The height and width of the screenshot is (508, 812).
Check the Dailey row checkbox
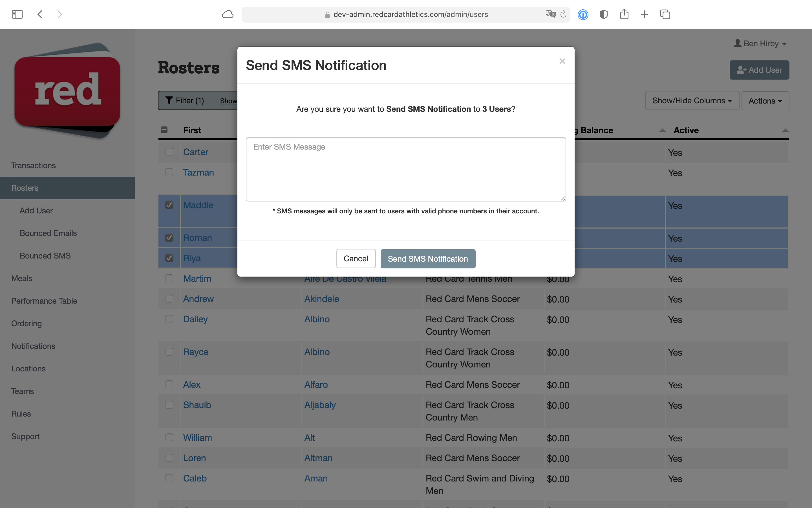tap(169, 319)
